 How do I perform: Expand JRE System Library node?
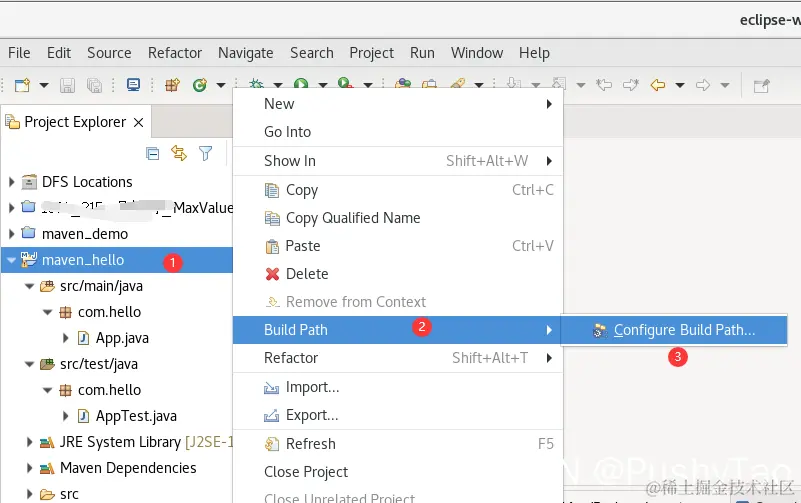point(29,442)
